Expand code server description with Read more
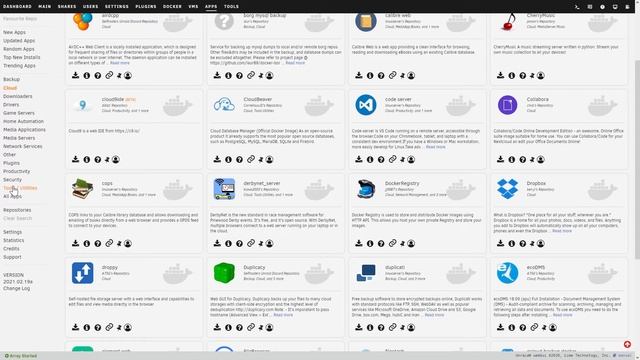640x360 pixels. [x=436, y=147]
